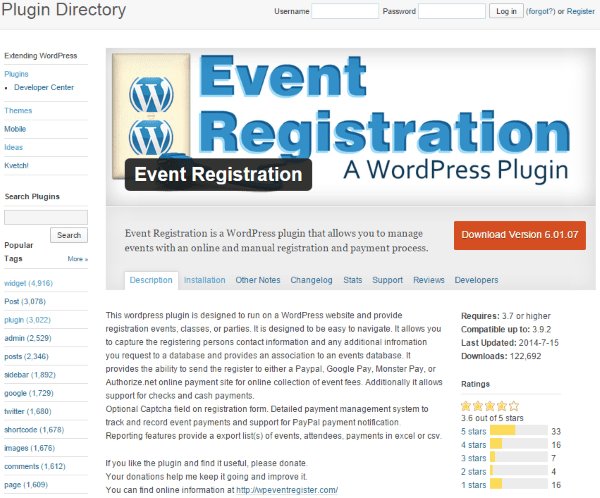Click the 4 stars rating bar
The height and width of the screenshot is (498, 600).
pyautogui.click(x=519, y=444)
